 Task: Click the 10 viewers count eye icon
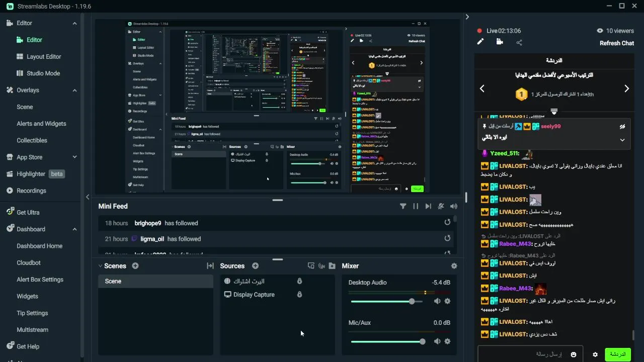coord(600,31)
